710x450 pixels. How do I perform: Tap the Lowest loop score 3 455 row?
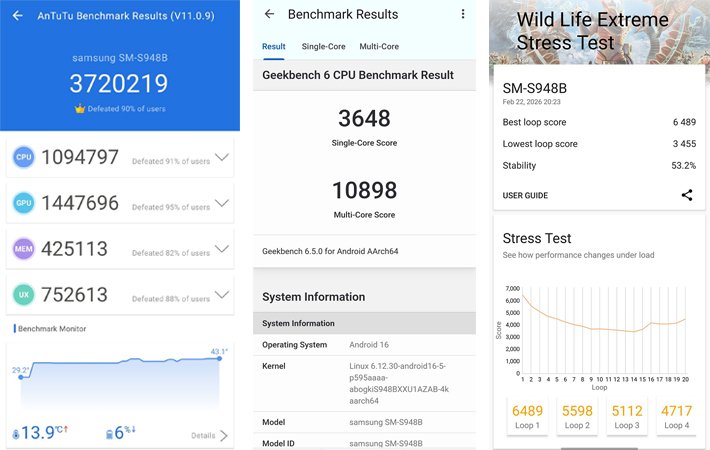point(599,144)
